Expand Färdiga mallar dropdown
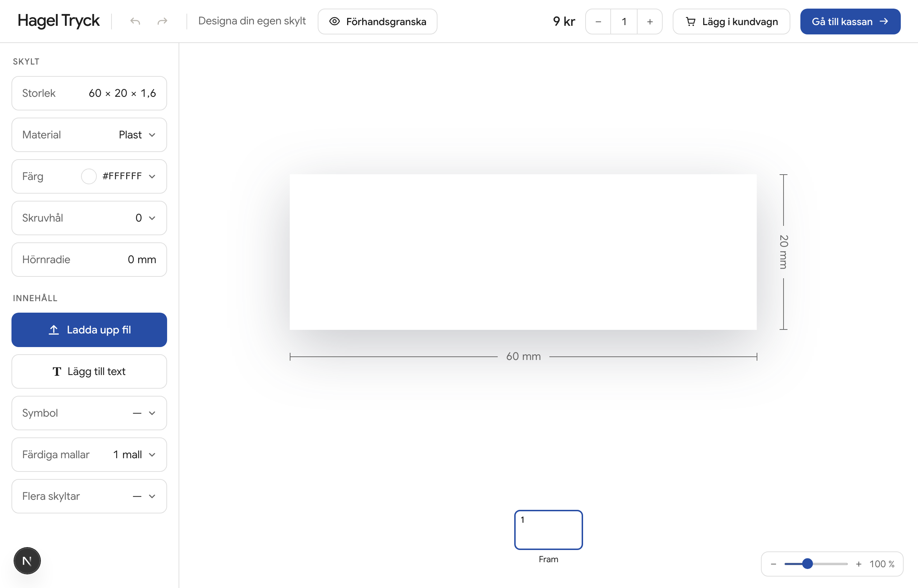 click(89, 455)
